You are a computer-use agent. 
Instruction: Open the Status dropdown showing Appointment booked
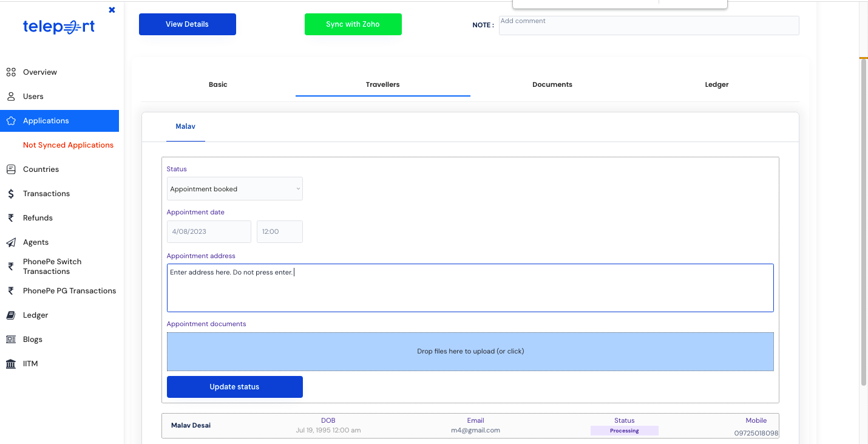click(x=234, y=189)
